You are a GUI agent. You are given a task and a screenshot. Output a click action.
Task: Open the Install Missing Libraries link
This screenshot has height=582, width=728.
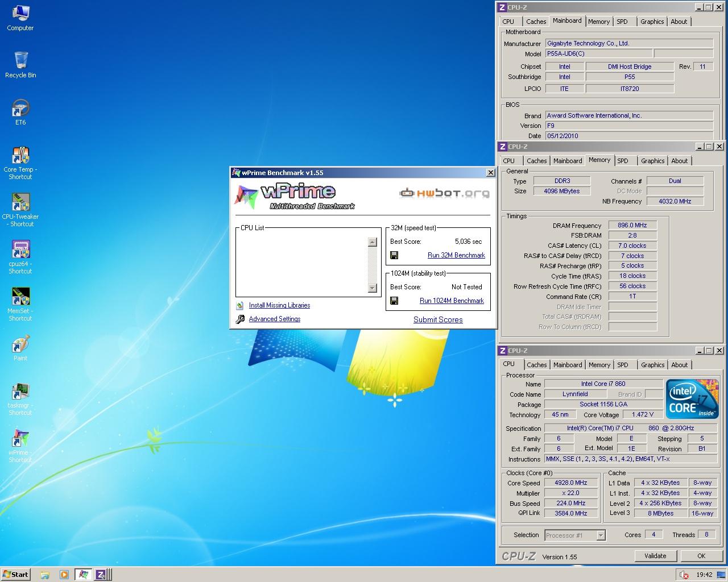pos(279,305)
